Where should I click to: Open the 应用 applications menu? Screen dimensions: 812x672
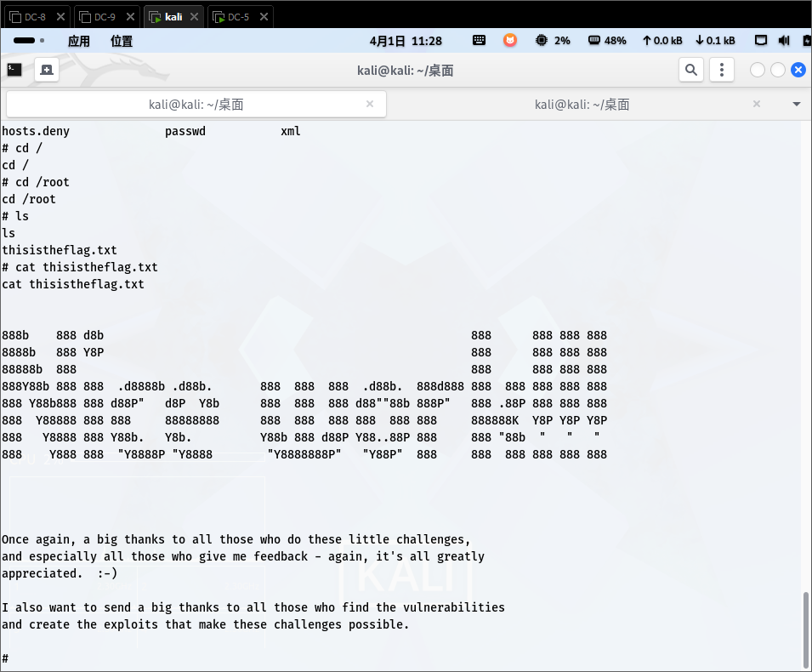point(78,41)
